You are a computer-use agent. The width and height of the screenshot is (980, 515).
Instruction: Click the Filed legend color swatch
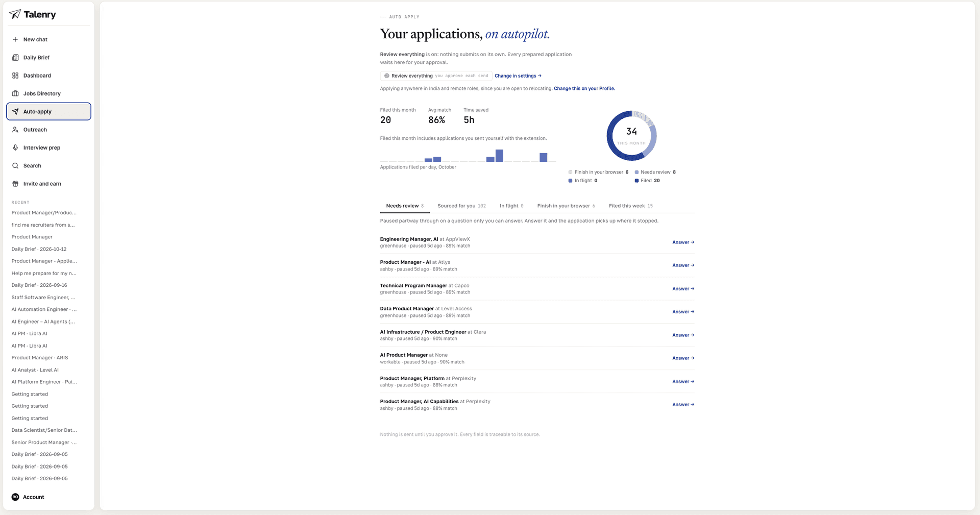point(636,181)
